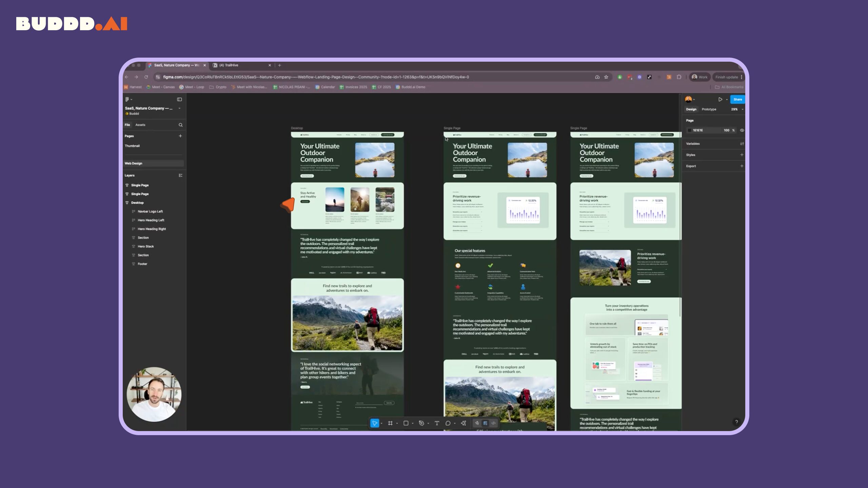Click the 1E1E1E page color swatch
The height and width of the screenshot is (488, 868).
pyautogui.click(x=689, y=130)
